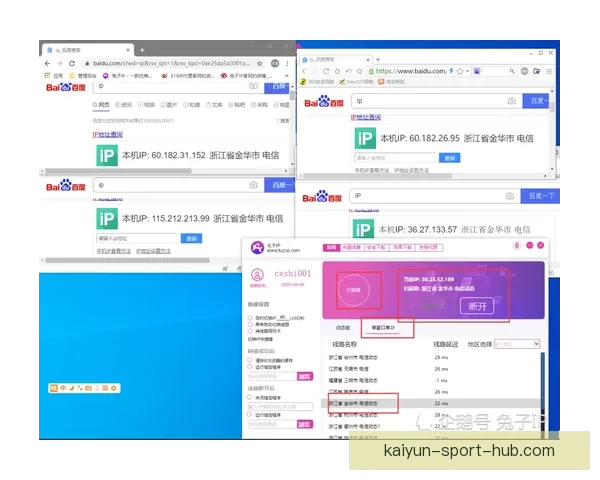This screenshot has height=480, width=600.
Task: Select Baidu's 图片 tab in the Chrome window
Action: point(169,105)
